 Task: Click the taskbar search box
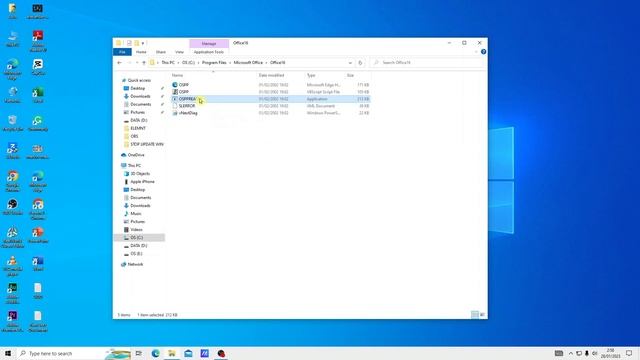(x=73, y=353)
